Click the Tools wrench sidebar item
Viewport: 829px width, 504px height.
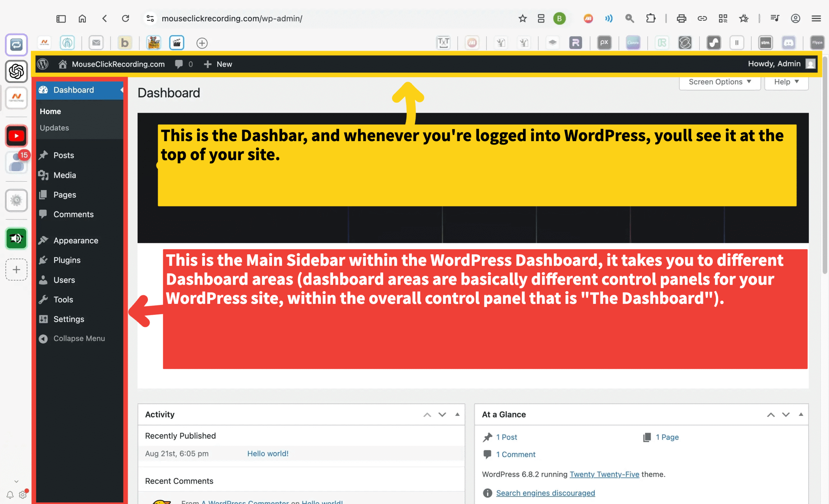tap(63, 299)
